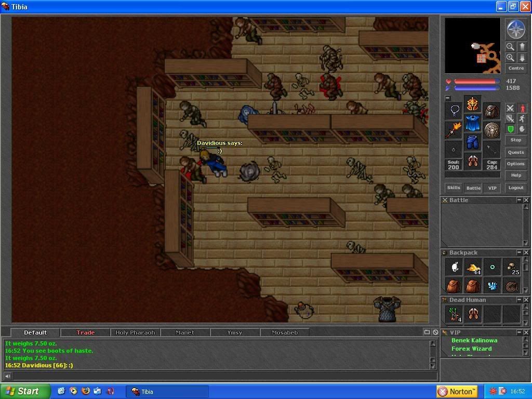Pick the arrows stack in Dead Human
Image resolution: width=532 pixels, height=399 pixels.
click(x=454, y=314)
